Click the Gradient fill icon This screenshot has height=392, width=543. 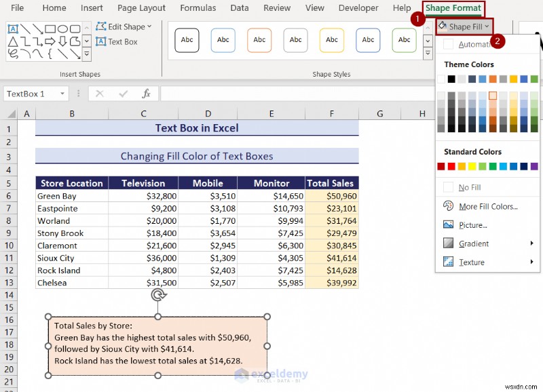tap(448, 243)
